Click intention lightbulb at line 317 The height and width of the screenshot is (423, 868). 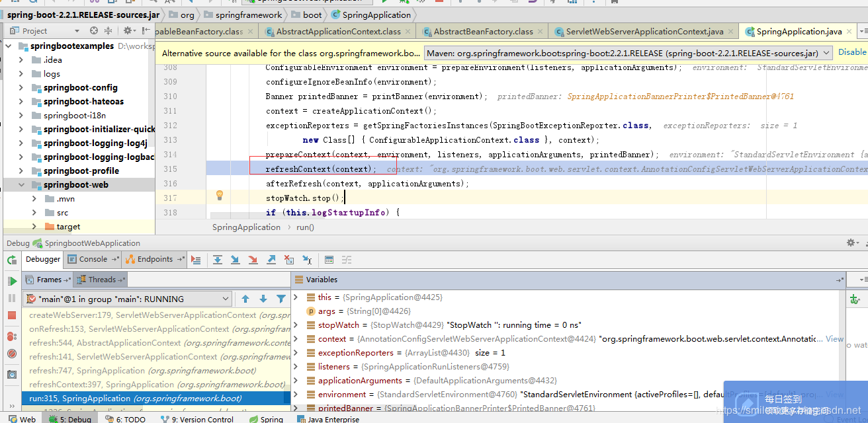click(220, 195)
